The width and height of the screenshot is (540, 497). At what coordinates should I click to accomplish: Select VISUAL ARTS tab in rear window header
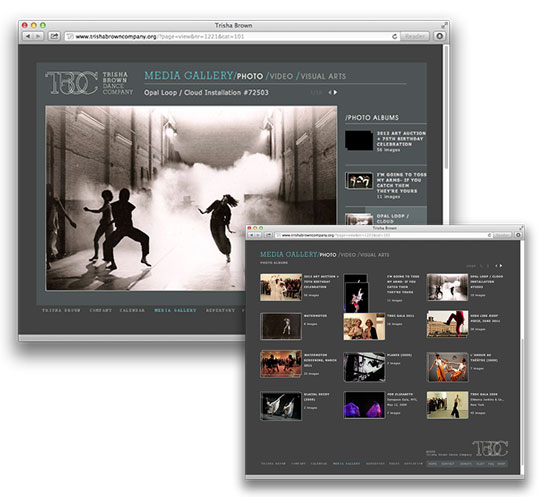pos(323,76)
